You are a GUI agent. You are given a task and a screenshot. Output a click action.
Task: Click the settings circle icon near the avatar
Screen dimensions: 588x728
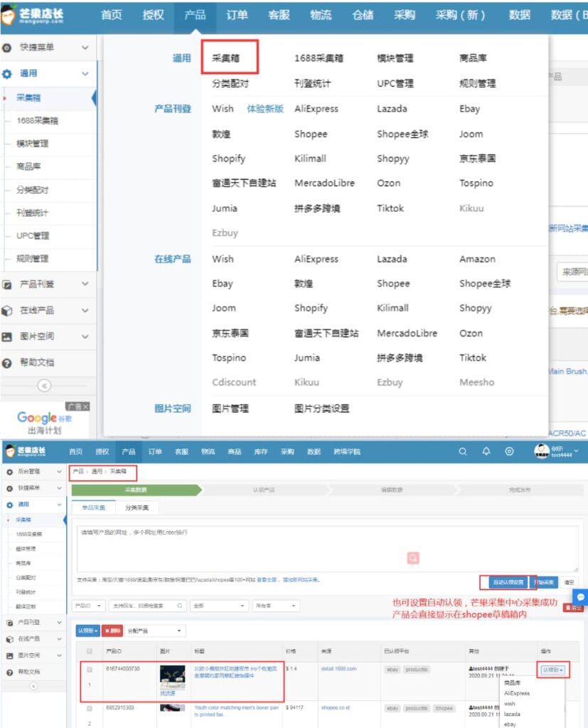click(x=508, y=451)
